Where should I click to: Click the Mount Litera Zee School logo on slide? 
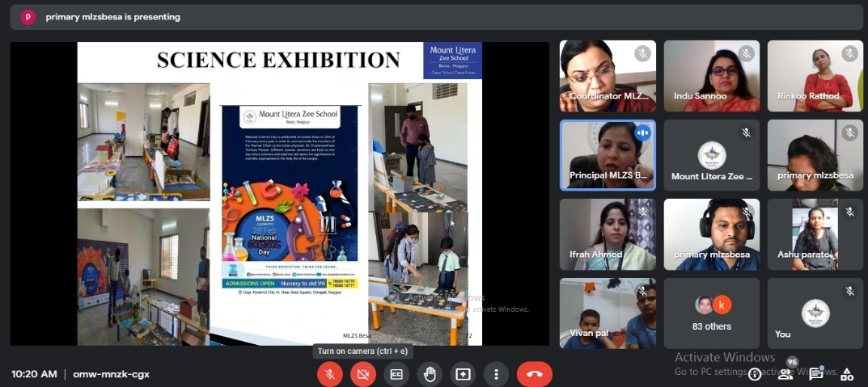point(453,61)
